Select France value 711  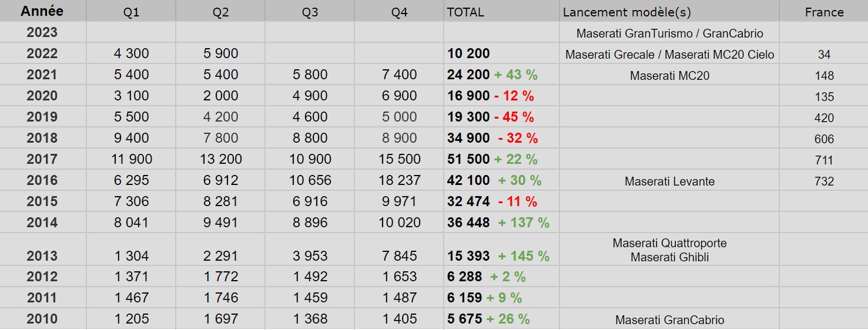824,160
